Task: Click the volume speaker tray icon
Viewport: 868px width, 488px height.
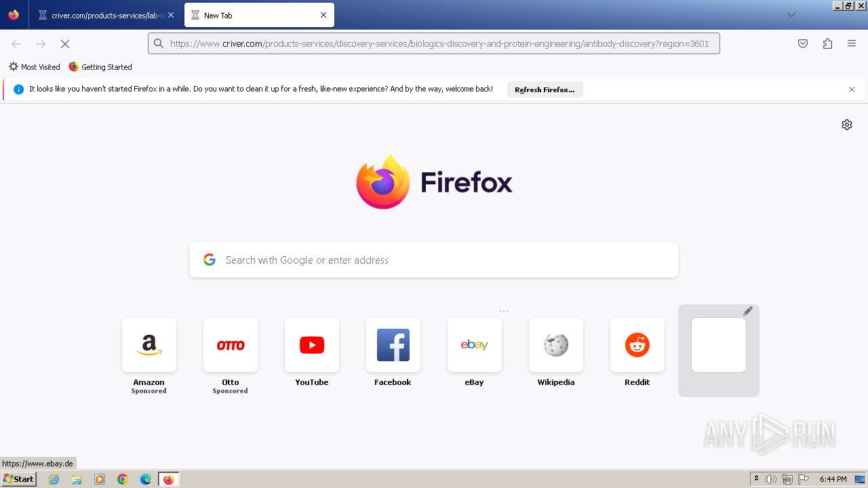Action: (771, 479)
